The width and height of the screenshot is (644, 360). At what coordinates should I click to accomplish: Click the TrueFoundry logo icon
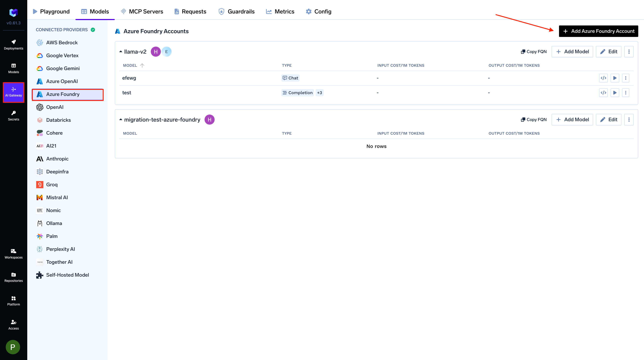coord(13,13)
